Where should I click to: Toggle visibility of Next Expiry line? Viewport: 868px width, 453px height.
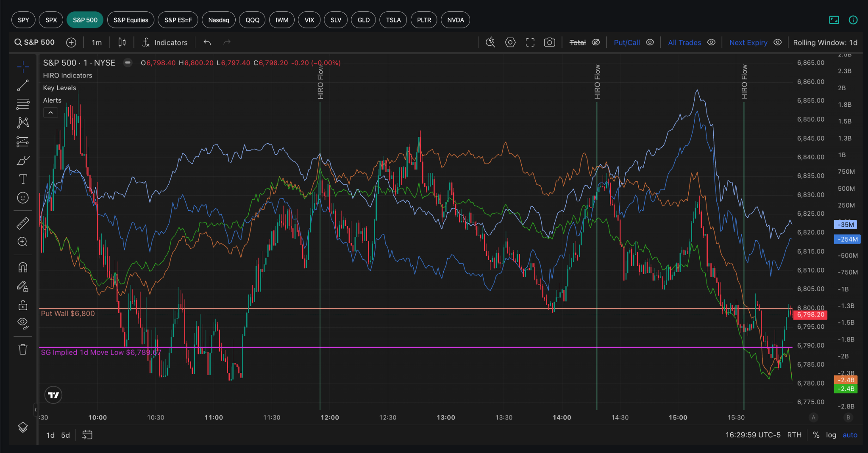click(x=777, y=42)
